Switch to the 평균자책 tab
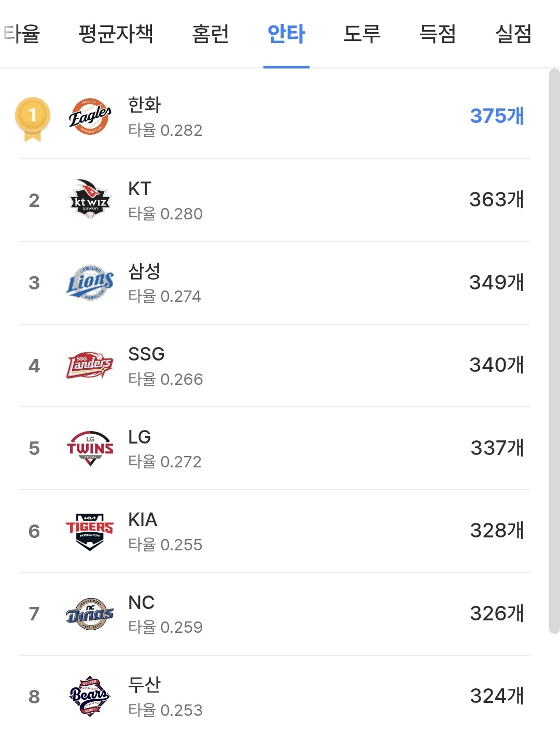 (116, 34)
